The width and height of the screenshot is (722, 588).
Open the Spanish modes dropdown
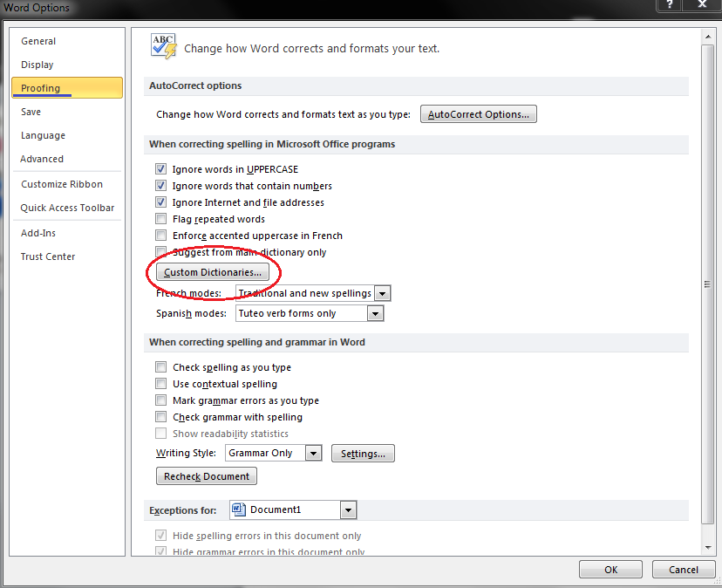[x=375, y=313]
